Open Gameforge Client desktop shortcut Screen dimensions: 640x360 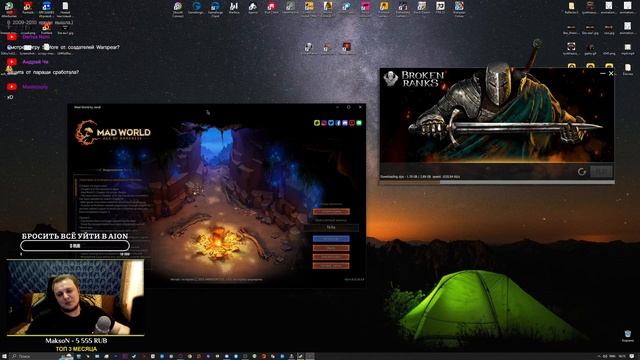(215, 9)
